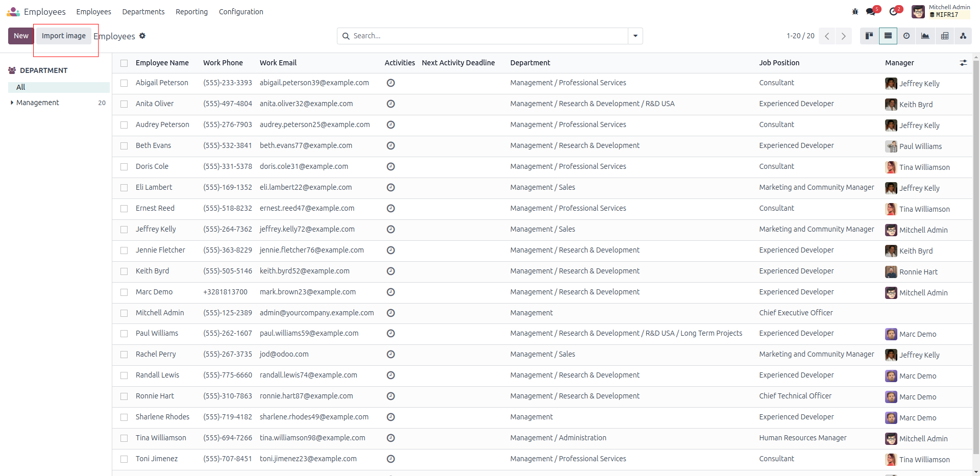Screen dimensions: 980x476
Task: Switch to Graph view
Action: tap(925, 36)
